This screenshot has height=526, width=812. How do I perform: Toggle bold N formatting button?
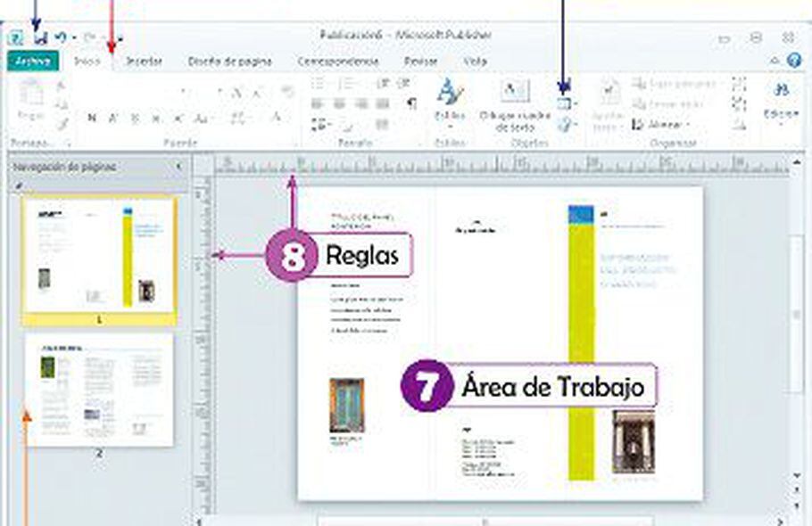90,118
